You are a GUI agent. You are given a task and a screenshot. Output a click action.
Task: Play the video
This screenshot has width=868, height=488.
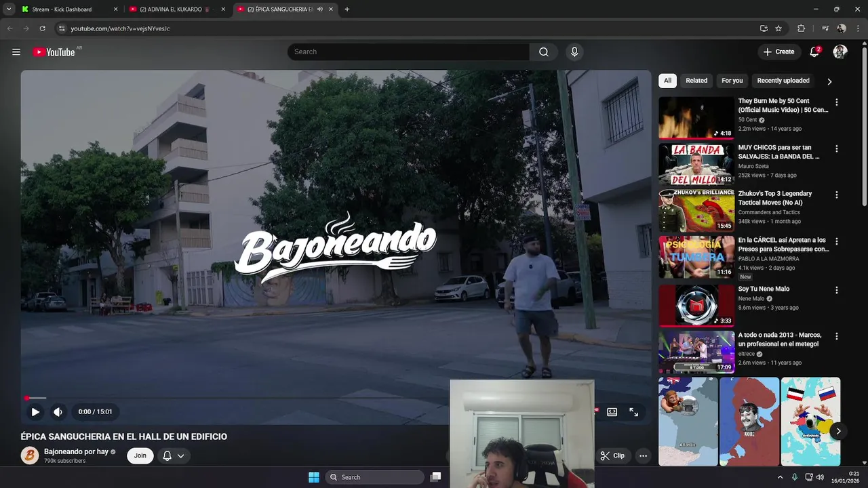pyautogui.click(x=35, y=411)
